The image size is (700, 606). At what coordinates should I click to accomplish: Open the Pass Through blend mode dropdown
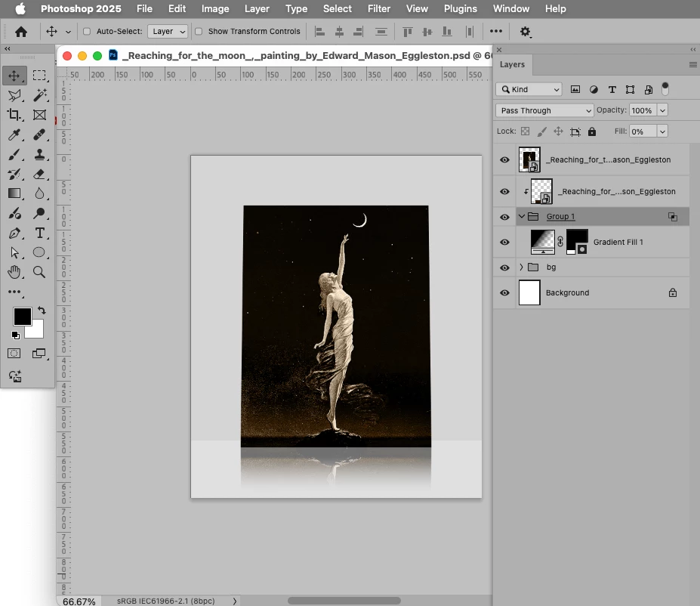[544, 110]
